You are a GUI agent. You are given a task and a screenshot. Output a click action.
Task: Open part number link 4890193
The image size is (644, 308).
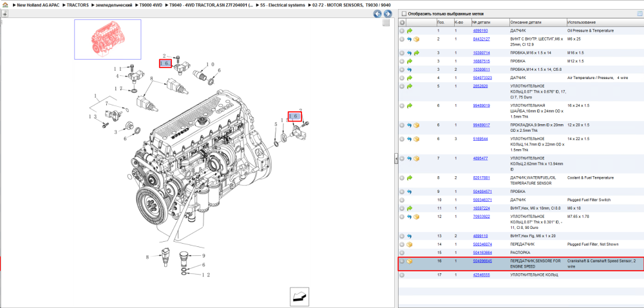(x=480, y=31)
